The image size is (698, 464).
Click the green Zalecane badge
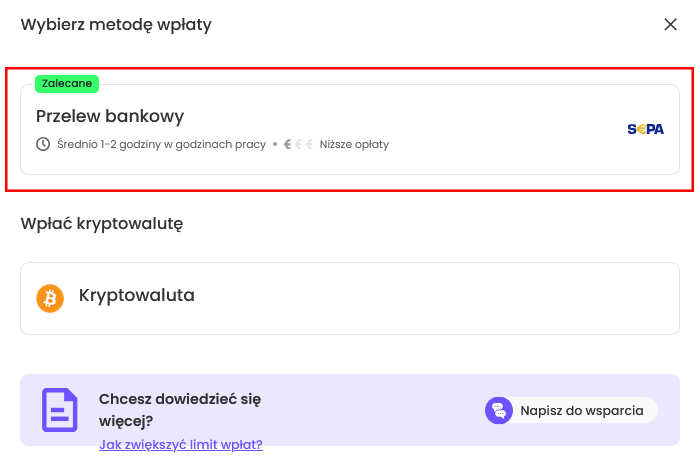click(x=67, y=83)
